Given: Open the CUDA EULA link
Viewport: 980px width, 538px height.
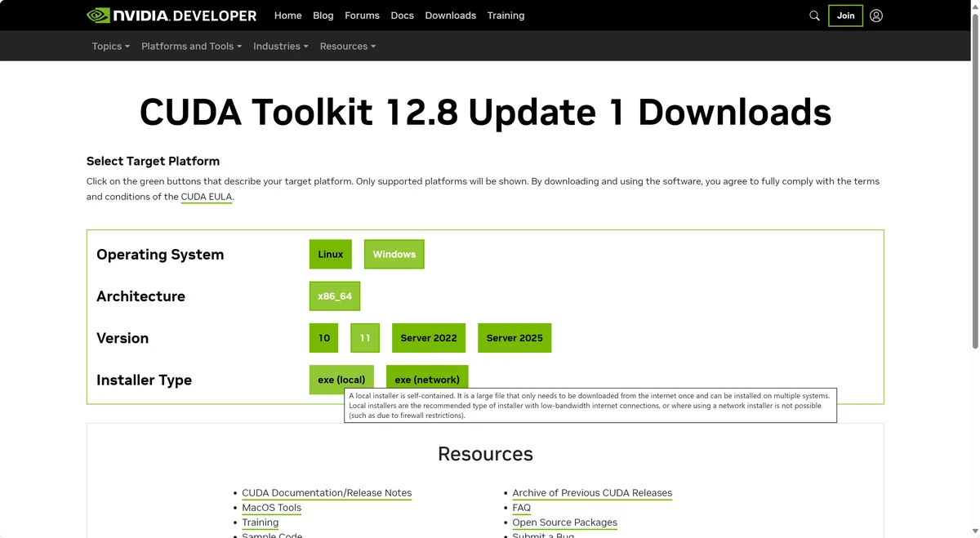Looking at the screenshot, I should (x=207, y=197).
